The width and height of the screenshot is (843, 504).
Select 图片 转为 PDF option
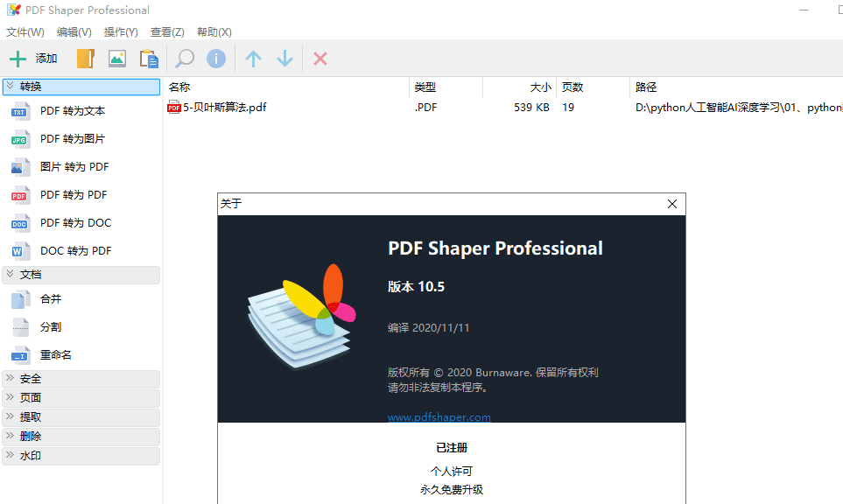(74, 167)
